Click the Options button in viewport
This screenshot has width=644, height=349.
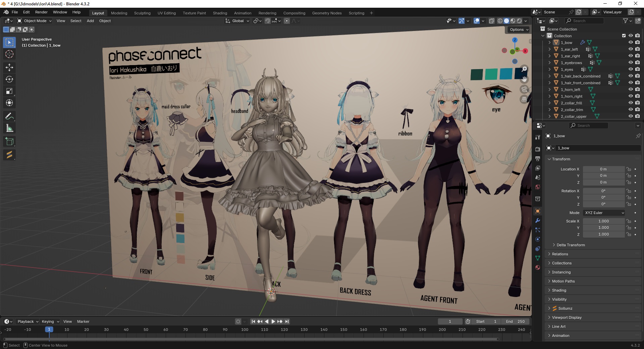(x=519, y=30)
